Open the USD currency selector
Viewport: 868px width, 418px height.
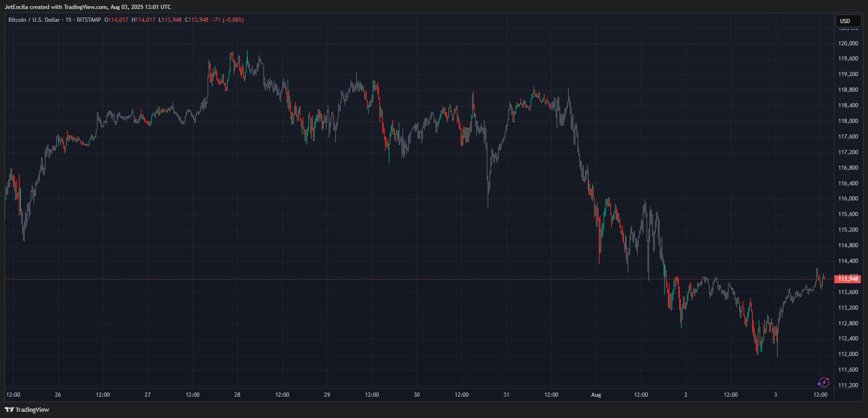[847, 21]
